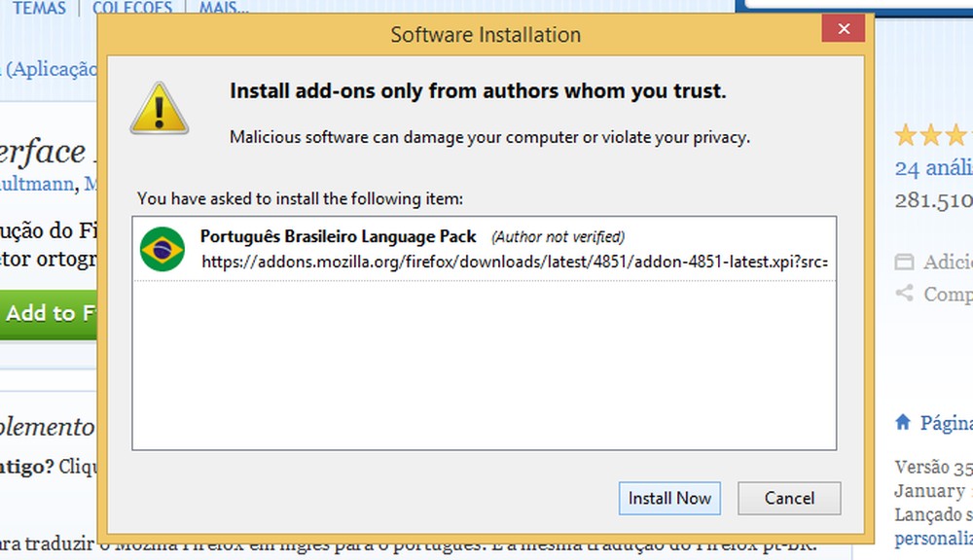
Task: Click the green Add to Firefox button
Action: click(x=49, y=313)
